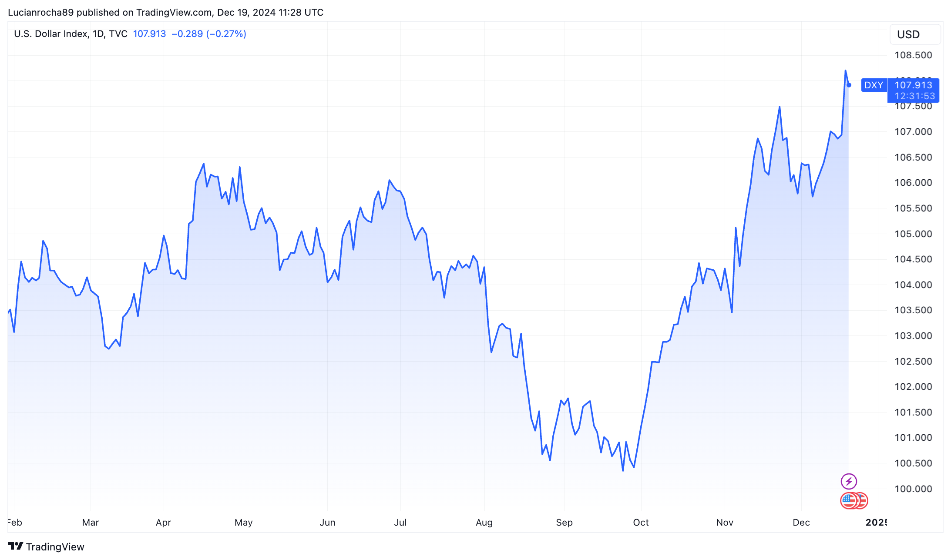
Task: Click the 104.500 price axis label
Action: (x=913, y=259)
